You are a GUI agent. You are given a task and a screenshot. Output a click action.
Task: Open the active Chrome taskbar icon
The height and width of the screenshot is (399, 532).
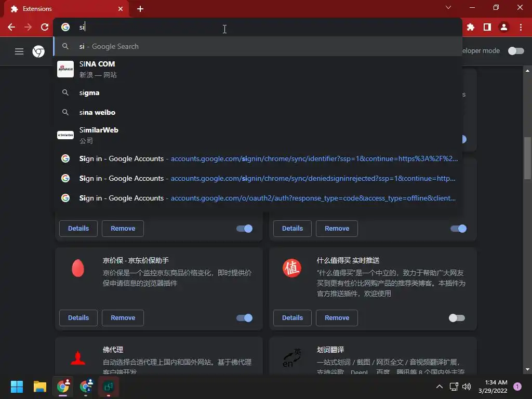(63, 387)
